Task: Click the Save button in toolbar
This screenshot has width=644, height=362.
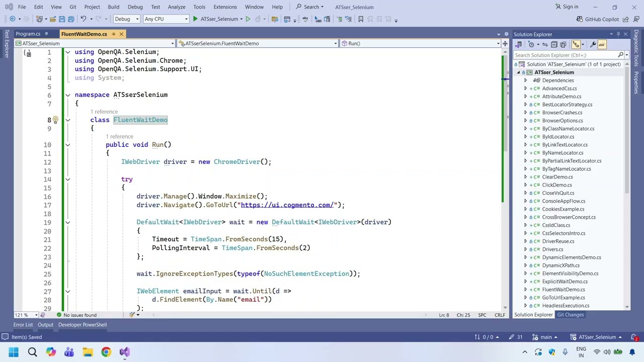Action: click(62, 19)
